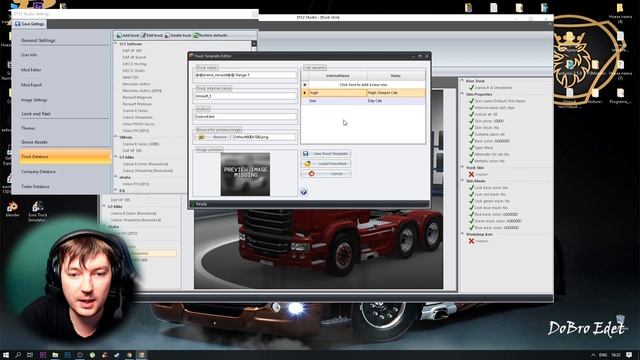Click the 'Click here to add a new row' row

363,84
